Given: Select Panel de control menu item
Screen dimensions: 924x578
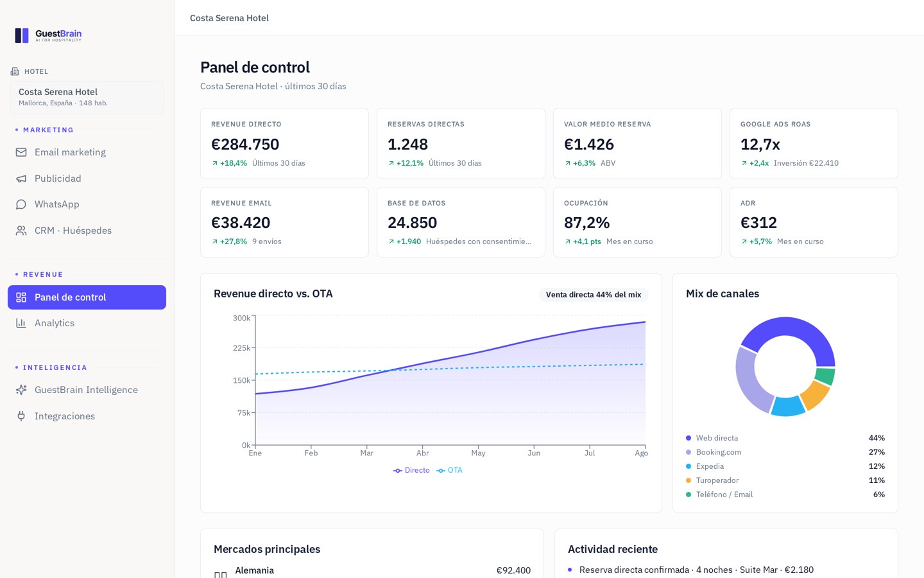Looking at the screenshot, I should click(87, 297).
